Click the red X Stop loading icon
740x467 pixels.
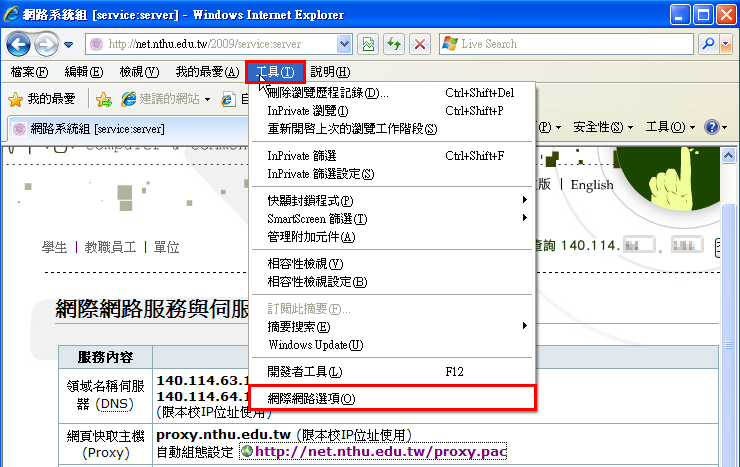coord(420,44)
